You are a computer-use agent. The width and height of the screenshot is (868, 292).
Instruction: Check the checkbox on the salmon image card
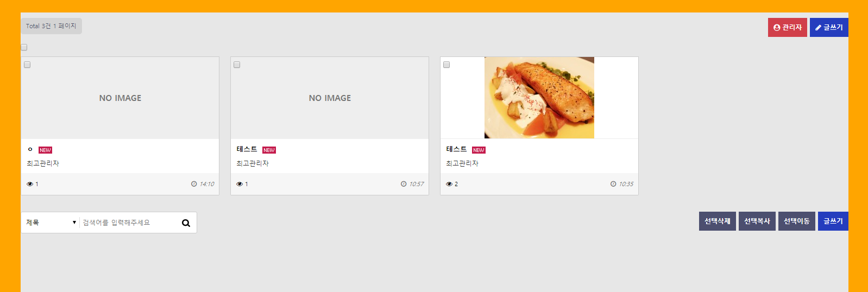click(x=446, y=65)
